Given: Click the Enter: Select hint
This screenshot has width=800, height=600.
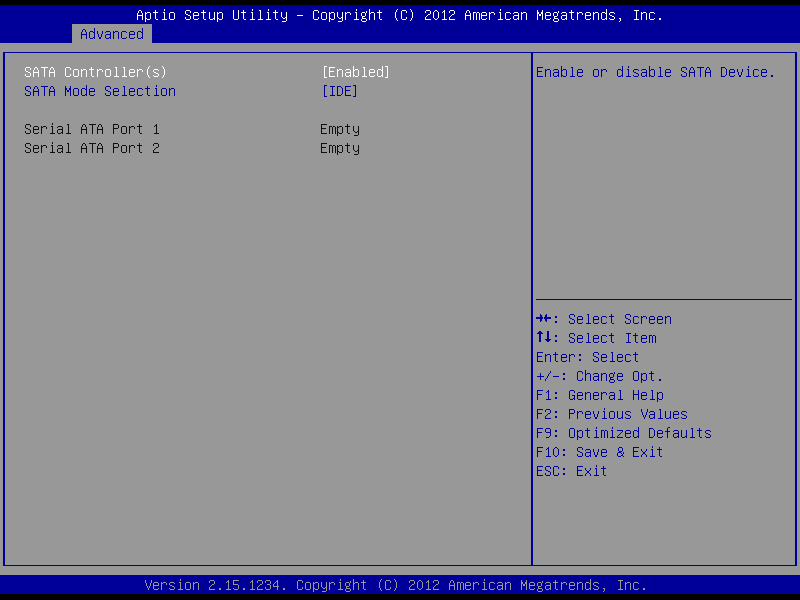Looking at the screenshot, I should click(x=588, y=357).
